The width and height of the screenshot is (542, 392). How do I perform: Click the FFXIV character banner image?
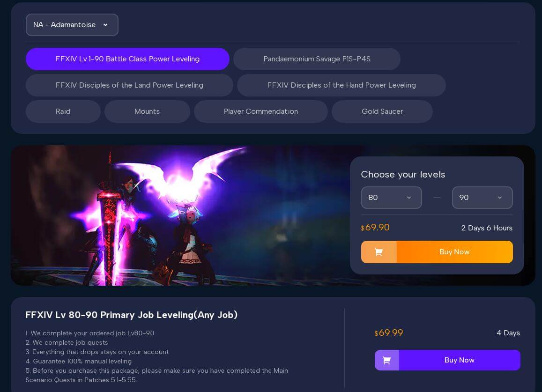pos(180,215)
